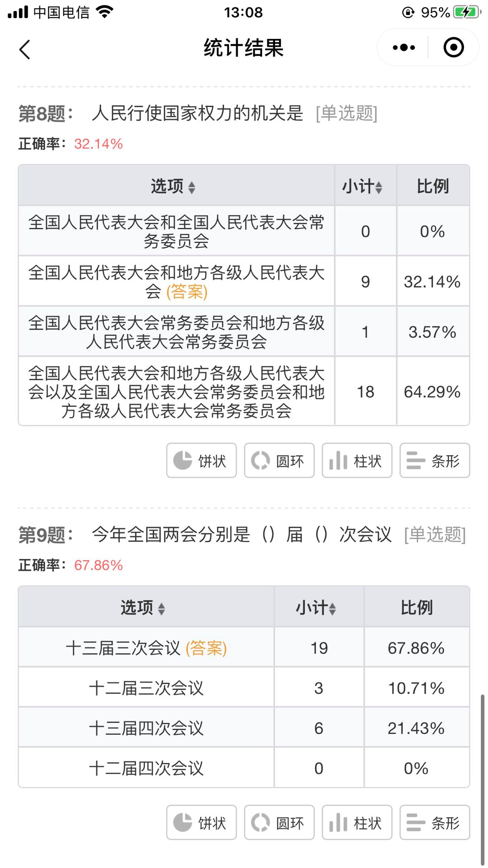Click the 比例 header in question 8
This screenshot has height=868, width=488.
(x=432, y=186)
